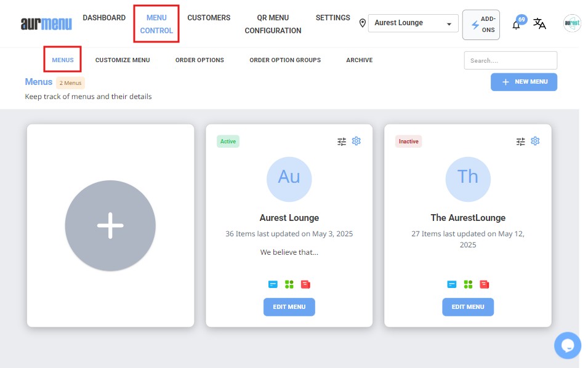This screenshot has width=588, height=368.
Task: Click the notification bell icon
Action: tap(517, 25)
